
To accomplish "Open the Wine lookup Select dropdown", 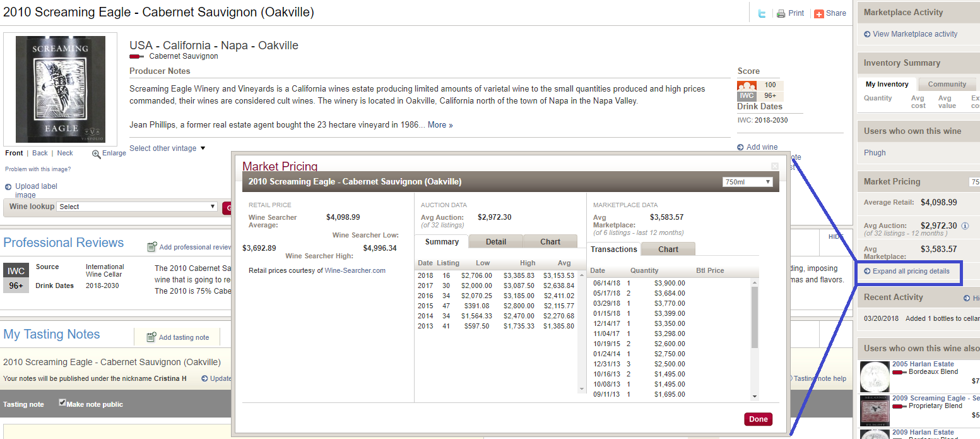I will click(137, 207).
